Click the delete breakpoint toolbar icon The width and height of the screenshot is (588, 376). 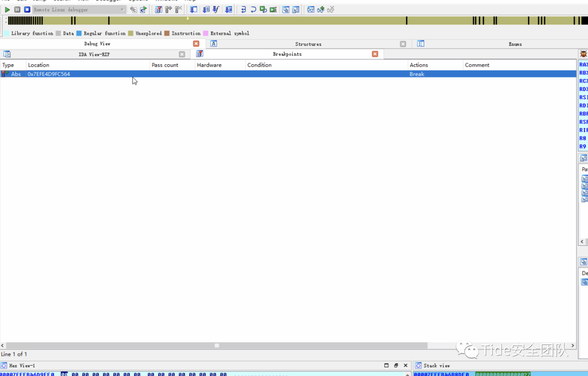(x=179, y=10)
